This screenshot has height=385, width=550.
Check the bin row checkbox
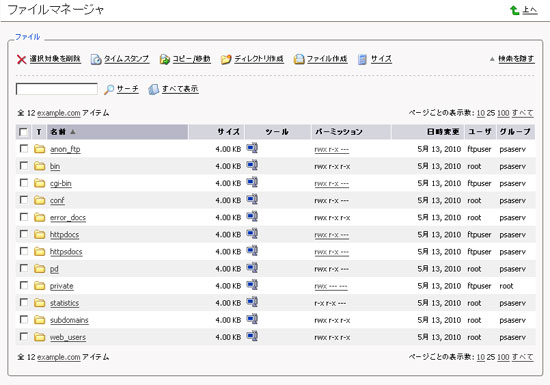[24, 166]
